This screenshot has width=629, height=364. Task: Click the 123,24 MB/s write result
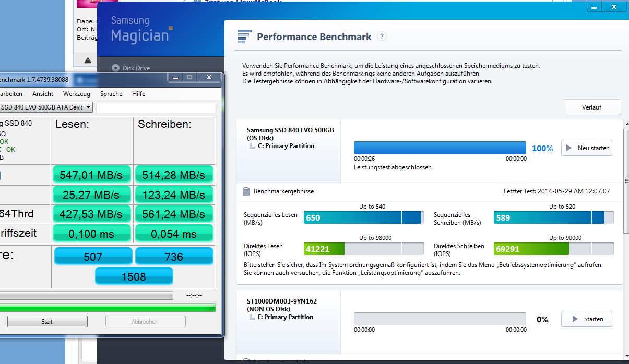(174, 195)
